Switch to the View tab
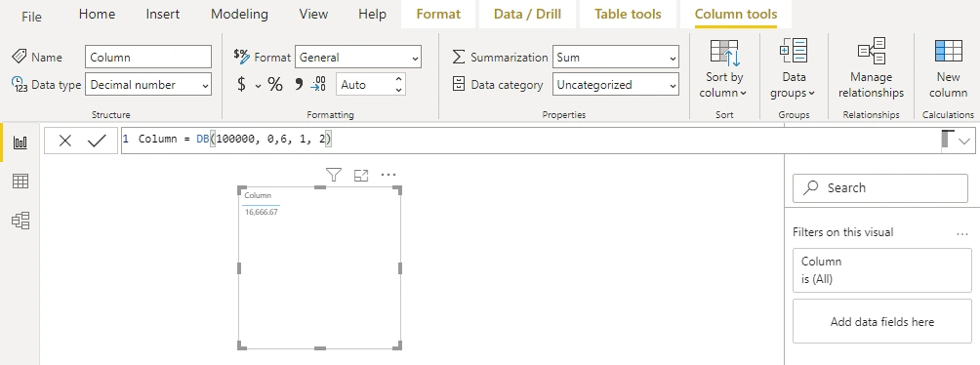980x365 pixels. [313, 14]
